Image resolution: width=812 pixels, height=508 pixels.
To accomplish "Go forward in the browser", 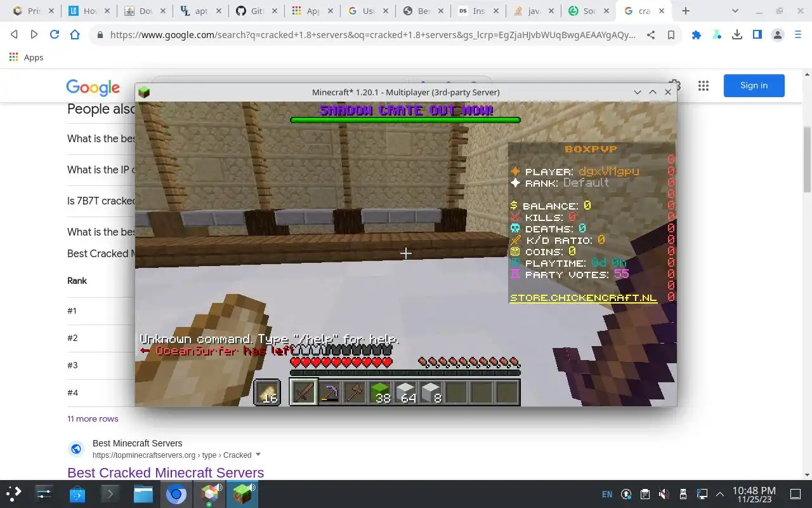I will pyautogui.click(x=34, y=35).
